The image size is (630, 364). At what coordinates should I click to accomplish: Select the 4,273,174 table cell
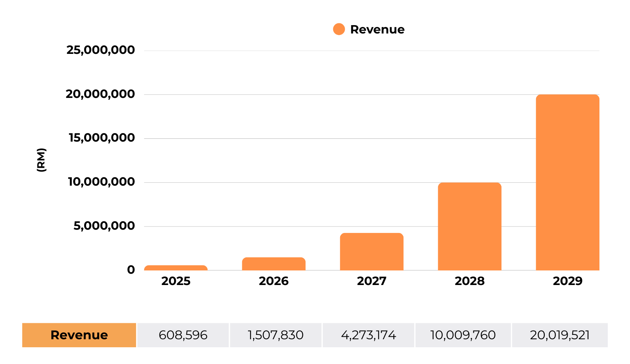click(x=369, y=335)
